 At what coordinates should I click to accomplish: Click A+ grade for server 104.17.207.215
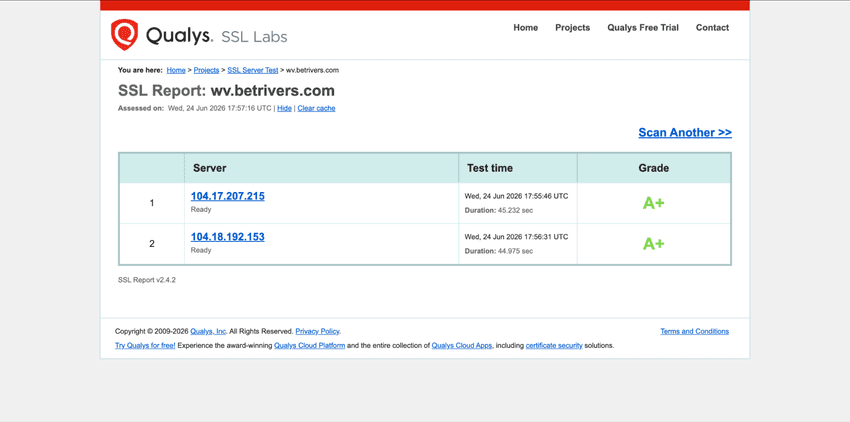[x=653, y=203]
